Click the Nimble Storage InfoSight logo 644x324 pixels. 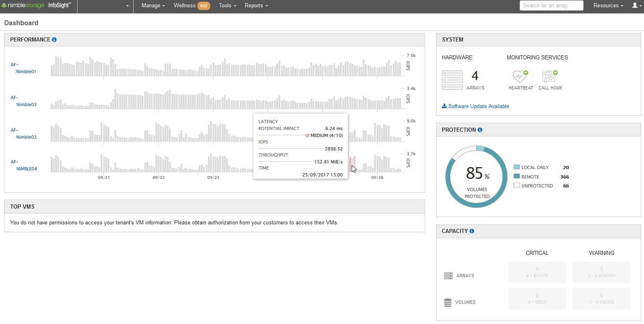click(36, 5)
